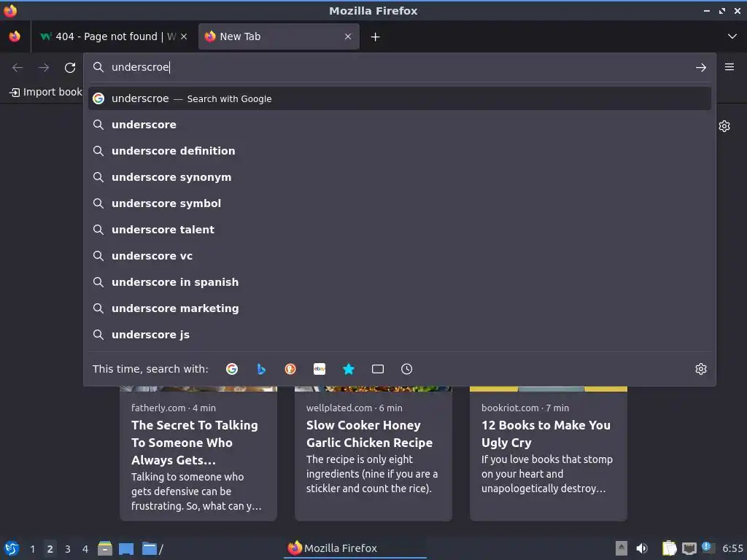This screenshot has height=560, width=747.
Task: Open the volume control tray icon
Action: coord(642,548)
